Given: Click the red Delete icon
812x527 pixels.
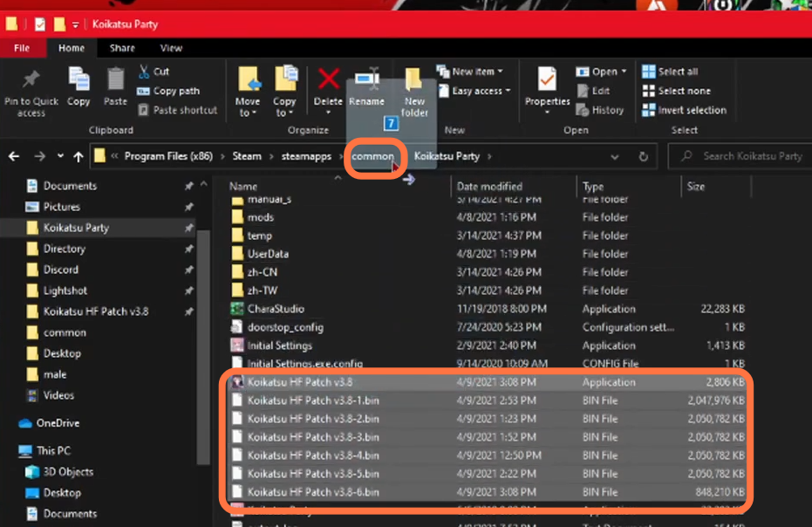Looking at the screenshot, I should coord(328,79).
